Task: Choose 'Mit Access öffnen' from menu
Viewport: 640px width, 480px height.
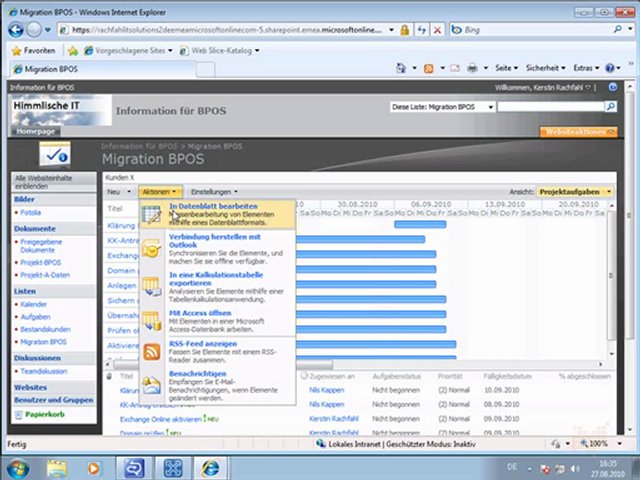Action: [200, 313]
